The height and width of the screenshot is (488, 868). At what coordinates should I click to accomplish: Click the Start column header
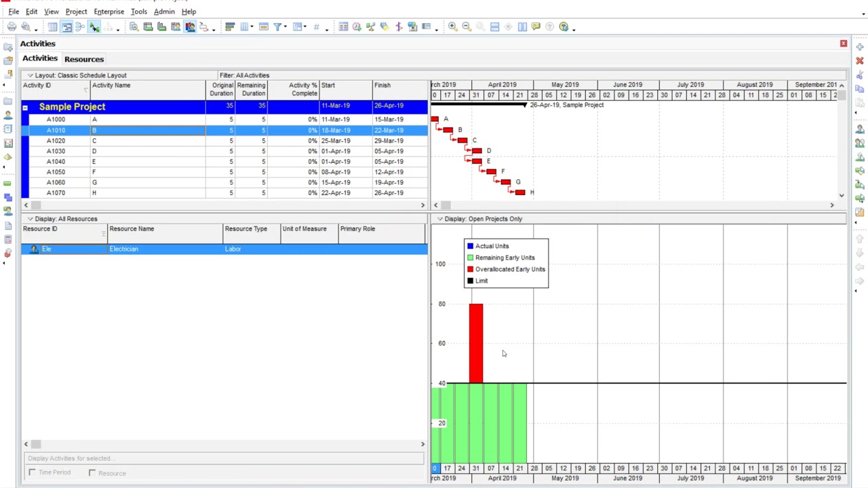(x=346, y=89)
